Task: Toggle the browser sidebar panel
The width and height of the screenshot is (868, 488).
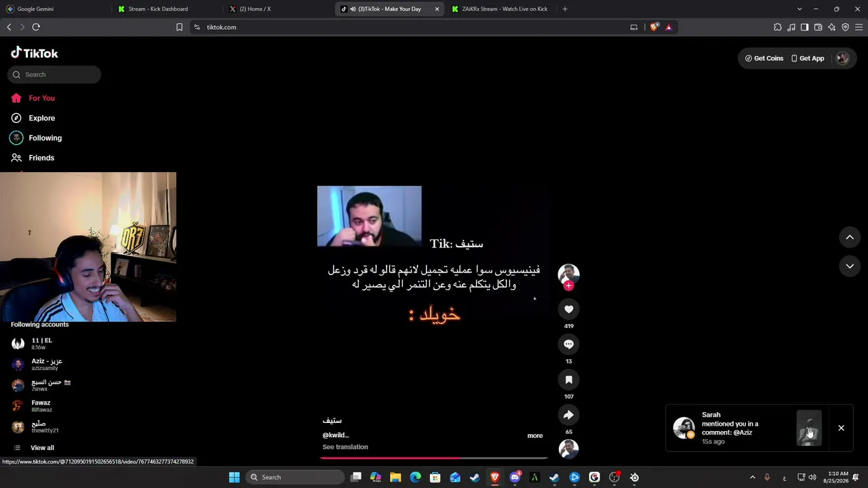Action: [804, 27]
